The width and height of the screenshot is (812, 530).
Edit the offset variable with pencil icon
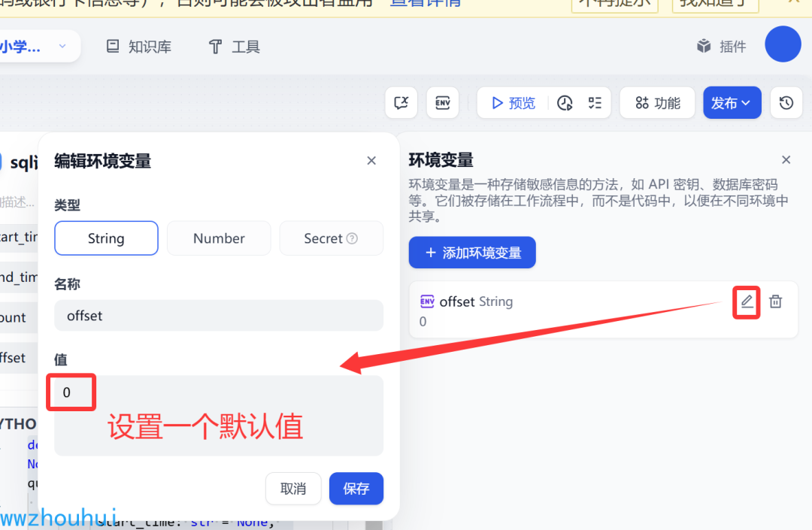(747, 301)
